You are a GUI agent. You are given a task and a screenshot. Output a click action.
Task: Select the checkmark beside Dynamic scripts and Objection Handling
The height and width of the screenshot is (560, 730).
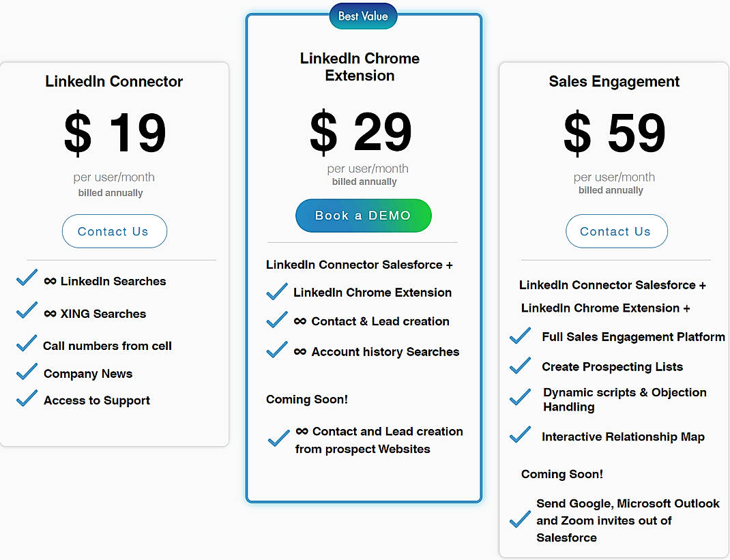(520, 395)
